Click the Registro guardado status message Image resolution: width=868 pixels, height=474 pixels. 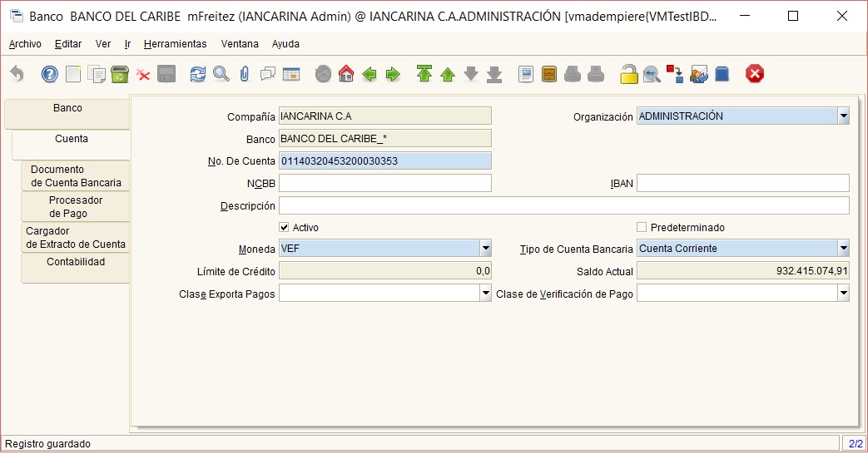47,443
